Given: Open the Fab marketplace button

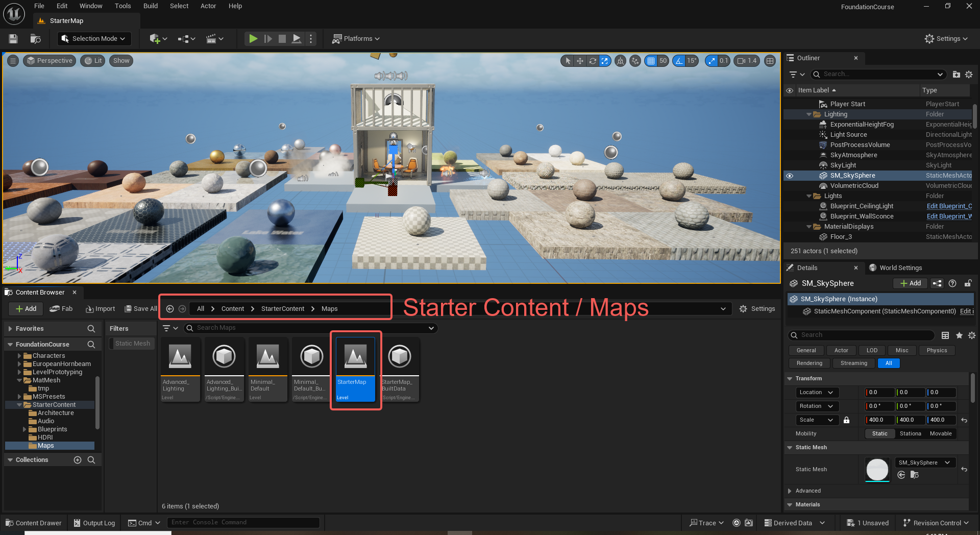Looking at the screenshot, I should pyautogui.click(x=61, y=309).
